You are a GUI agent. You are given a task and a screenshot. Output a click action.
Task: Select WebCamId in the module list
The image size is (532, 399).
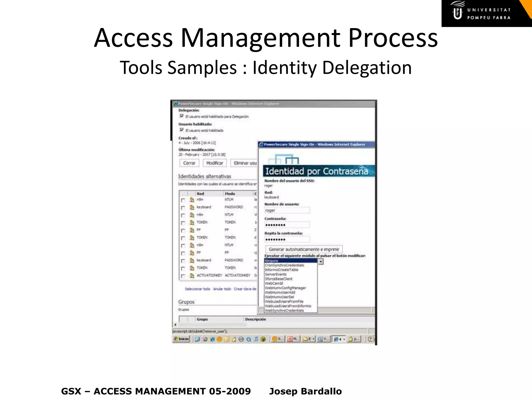[x=291, y=283]
